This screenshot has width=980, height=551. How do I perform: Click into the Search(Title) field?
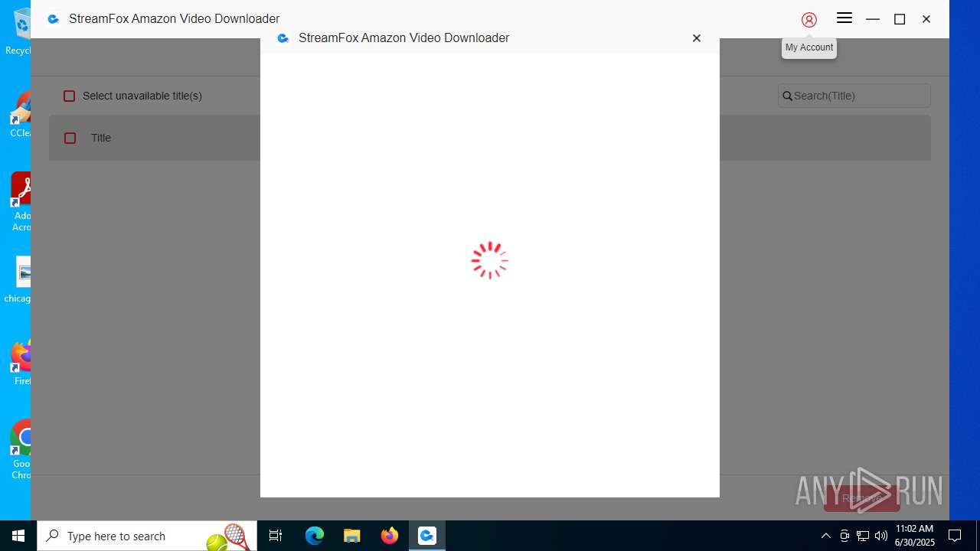(854, 96)
